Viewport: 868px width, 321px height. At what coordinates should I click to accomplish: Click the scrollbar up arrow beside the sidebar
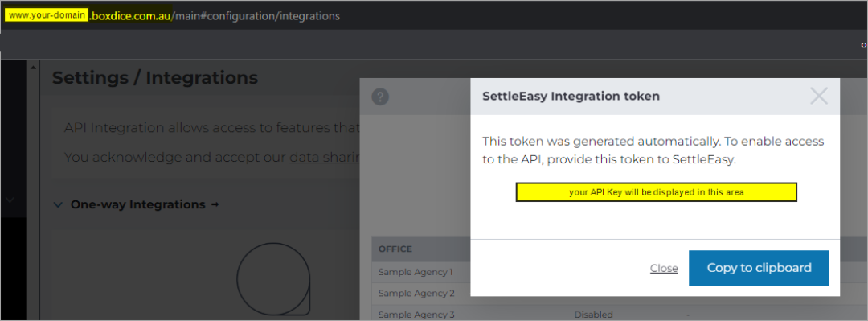coord(33,68)
